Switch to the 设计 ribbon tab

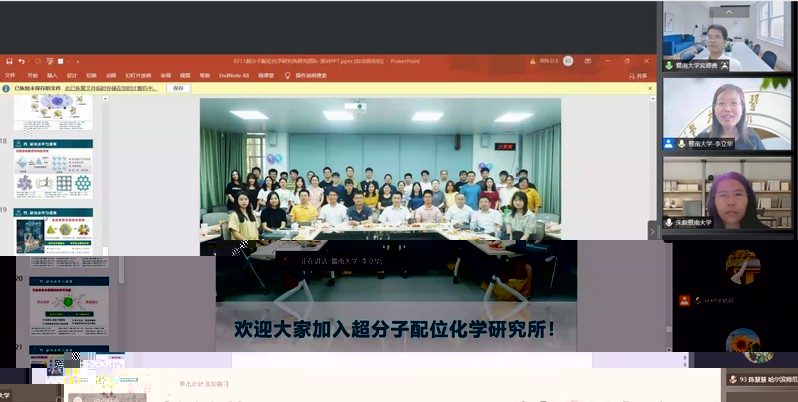pos(72,75)
